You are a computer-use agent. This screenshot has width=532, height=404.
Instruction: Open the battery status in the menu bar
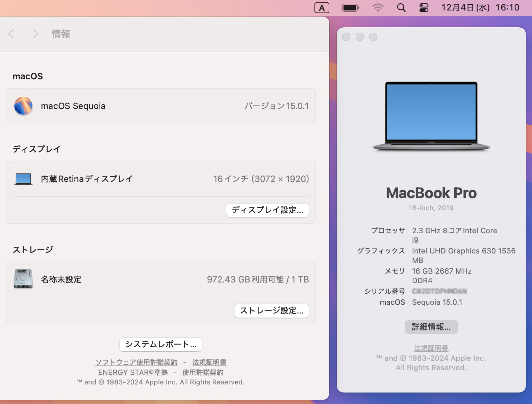pos(351,8)
